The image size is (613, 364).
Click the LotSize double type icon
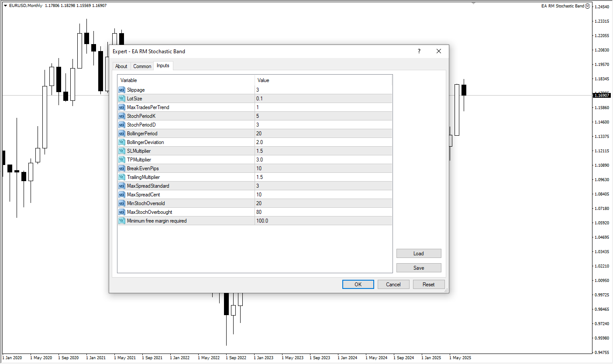point(121,99)
